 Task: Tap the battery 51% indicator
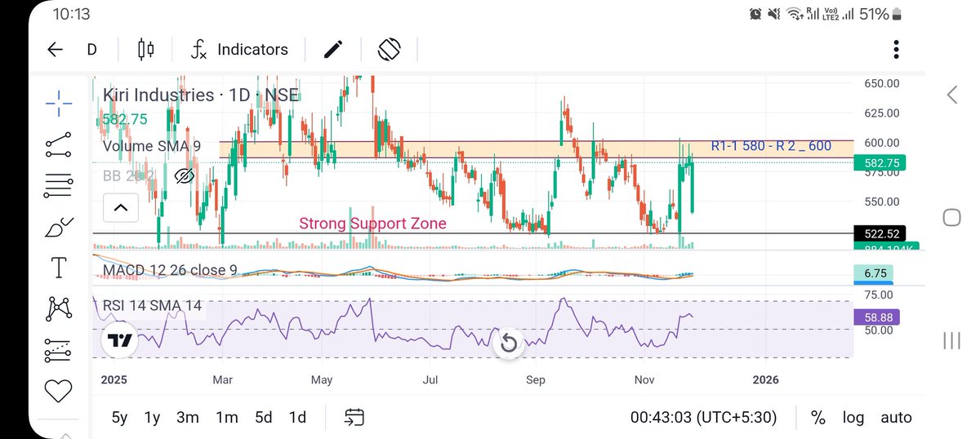click(882, 14)
